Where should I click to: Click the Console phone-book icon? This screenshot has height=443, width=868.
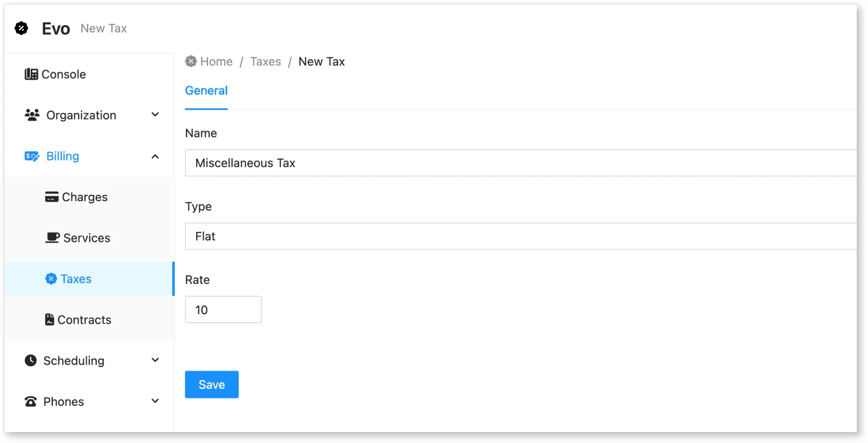[x=31, y=74]
